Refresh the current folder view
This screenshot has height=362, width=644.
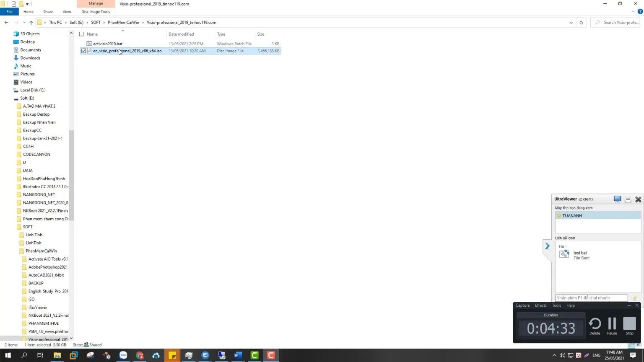pyautogui.click(x=581, y=23)
